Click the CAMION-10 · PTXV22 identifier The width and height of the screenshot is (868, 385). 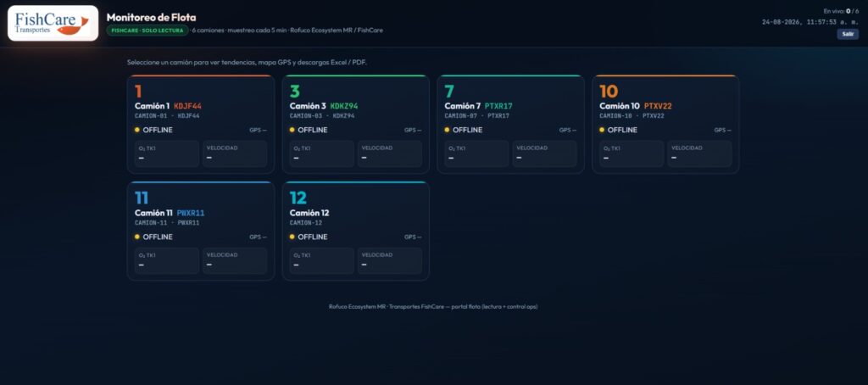coord(632,116)
